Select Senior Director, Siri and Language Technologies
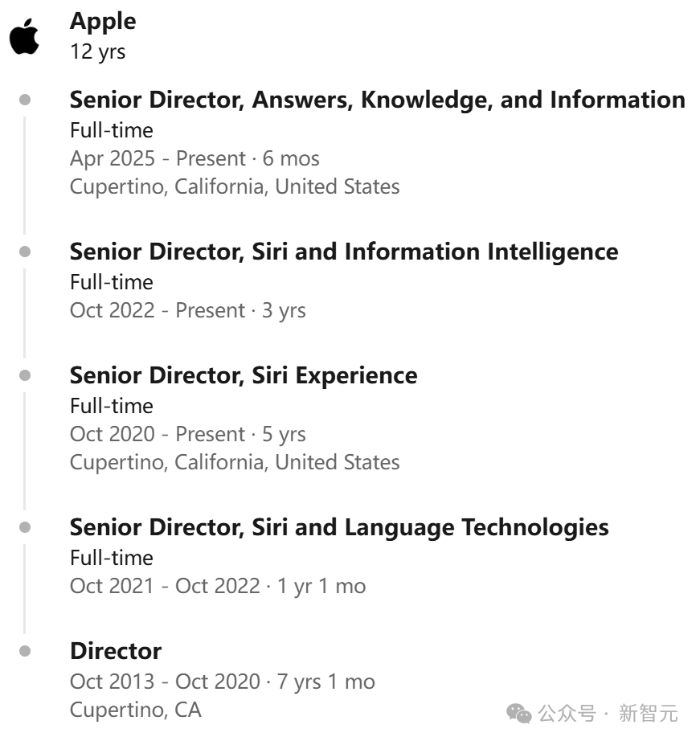The height and width of the screenshot is (741, 700). tap(339, 527)
